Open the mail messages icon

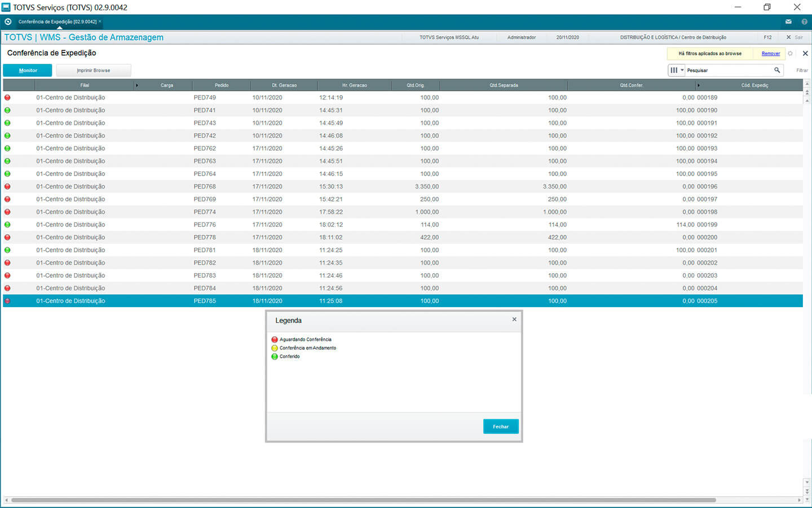788,21
